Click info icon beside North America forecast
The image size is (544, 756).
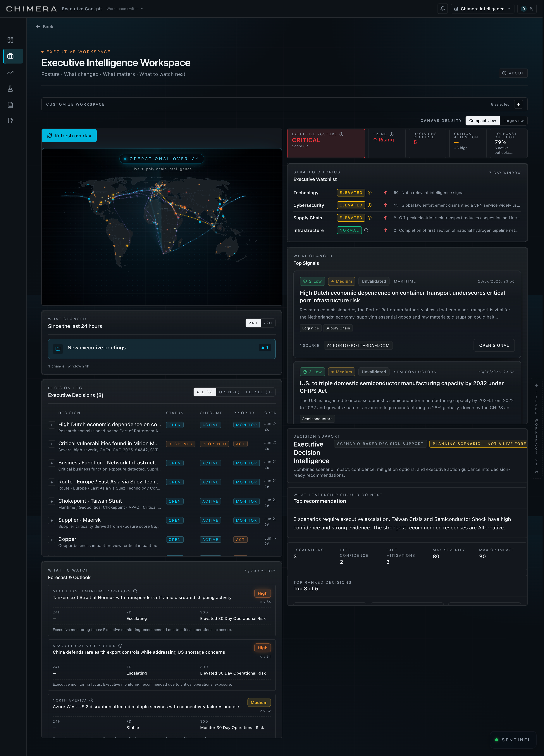[91, 701]
